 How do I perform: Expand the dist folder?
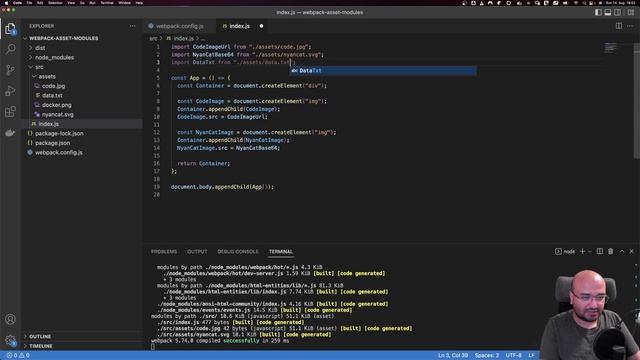[82, 48]
